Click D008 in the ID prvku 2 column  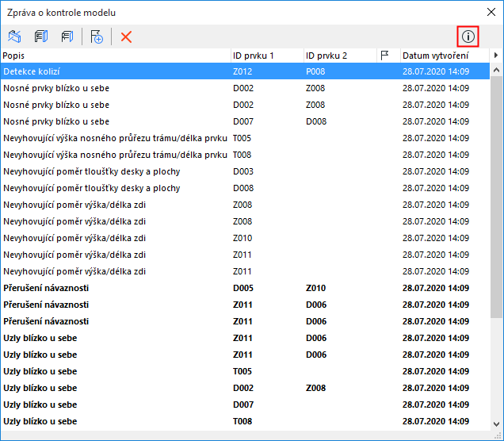point(316,121)
